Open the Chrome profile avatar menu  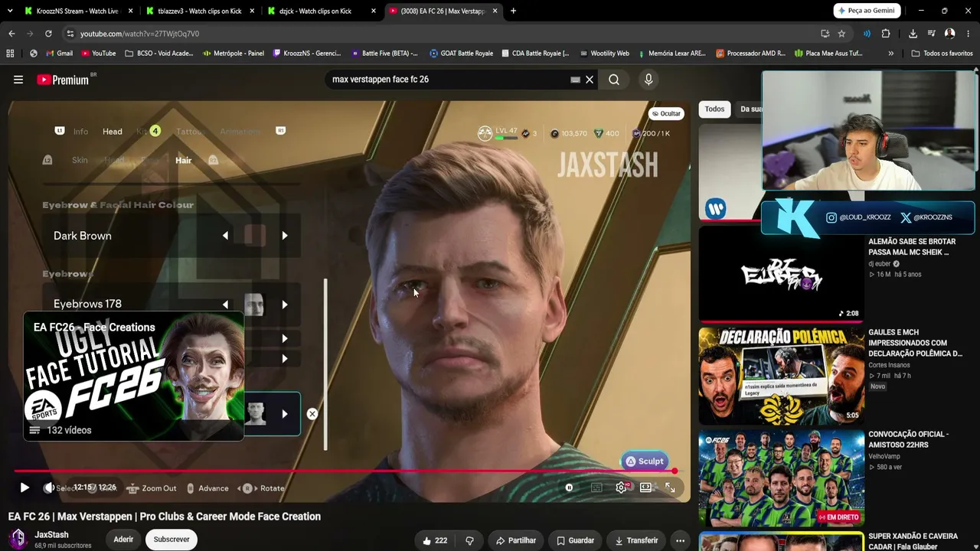pyautogui.click(x=950, y=34)
